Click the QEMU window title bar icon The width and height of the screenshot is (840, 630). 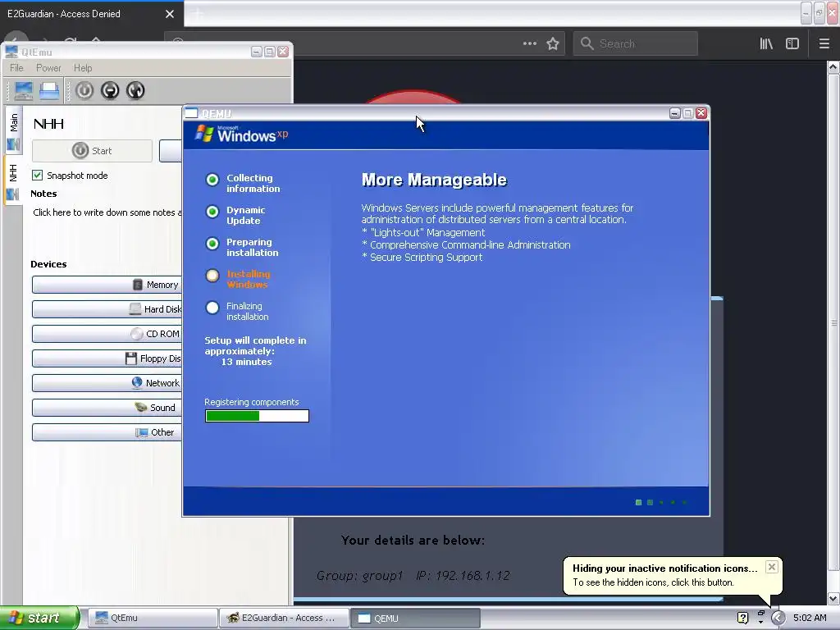(191, 113)
